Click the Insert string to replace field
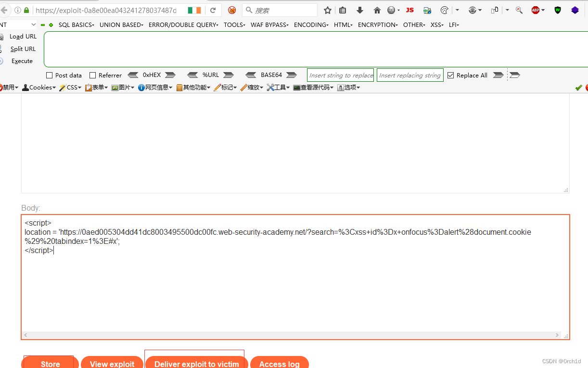The width and height of the screenshot is (588, 368). click(341, 75)
